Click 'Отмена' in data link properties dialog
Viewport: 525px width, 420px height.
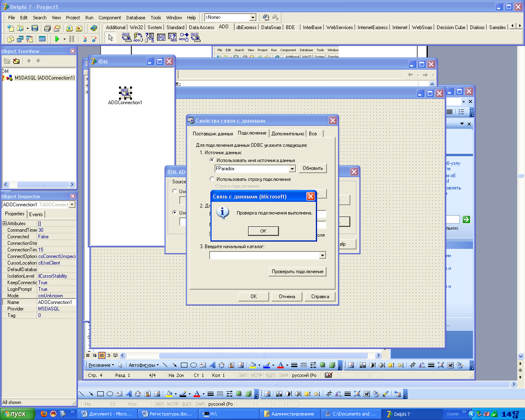[287, 297]
